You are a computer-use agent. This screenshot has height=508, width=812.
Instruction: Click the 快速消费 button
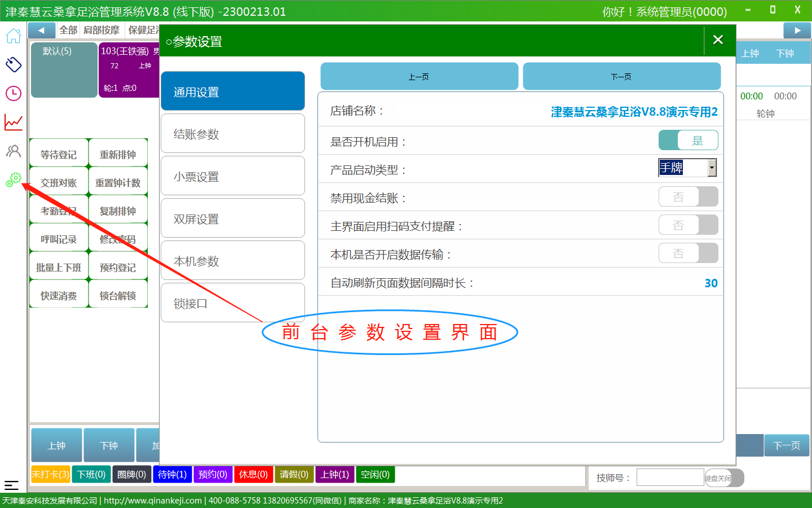point(59,295)
